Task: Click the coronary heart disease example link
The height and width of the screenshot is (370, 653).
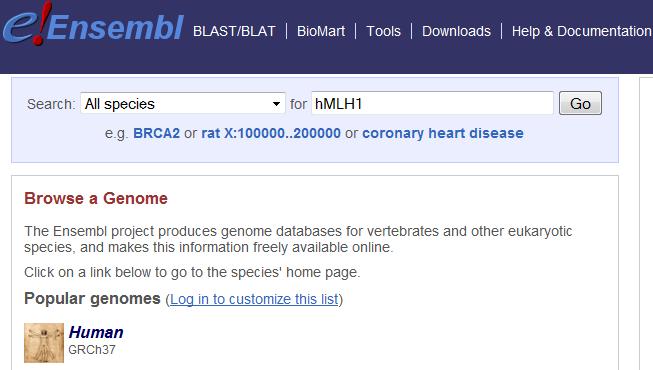Action: [x=443, y=133]
